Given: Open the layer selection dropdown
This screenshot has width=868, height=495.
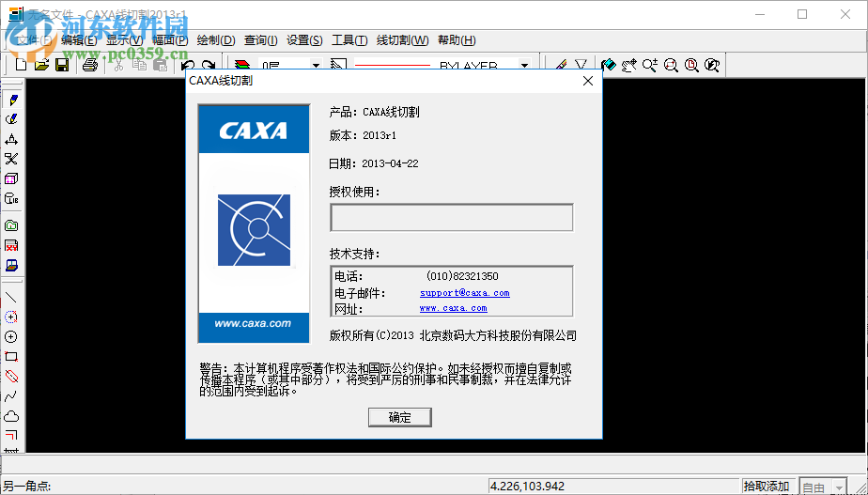Looking at the screenshot, I should point(316,66).
